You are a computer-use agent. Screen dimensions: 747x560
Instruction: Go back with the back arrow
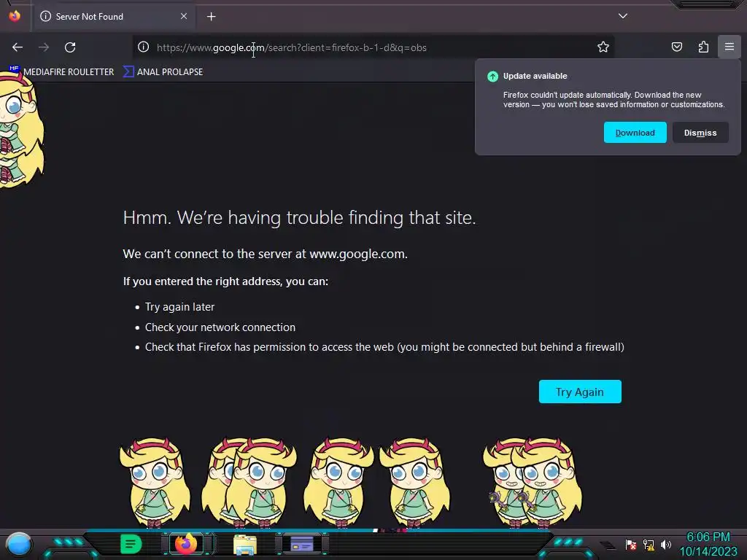pyautogui.click(x=18, y=47)
